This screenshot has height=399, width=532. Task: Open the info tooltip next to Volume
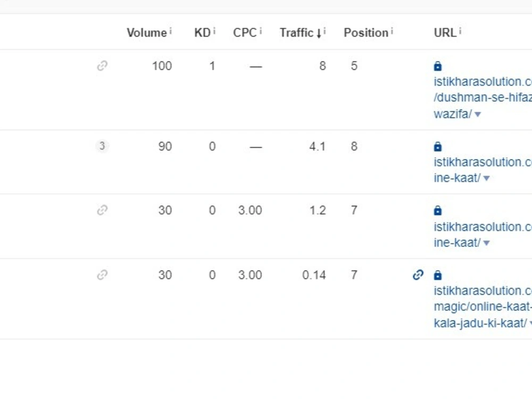coord(171,31)
